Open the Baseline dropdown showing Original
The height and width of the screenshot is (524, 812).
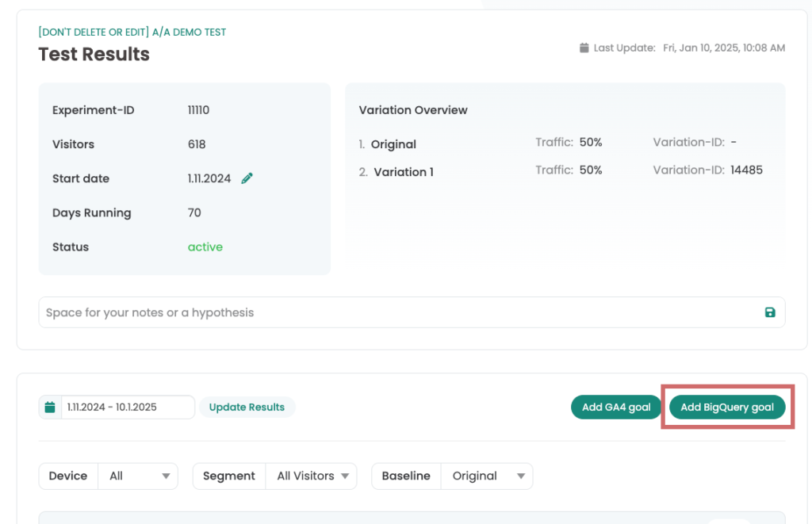pyautogui.click(x=487, y=476)
